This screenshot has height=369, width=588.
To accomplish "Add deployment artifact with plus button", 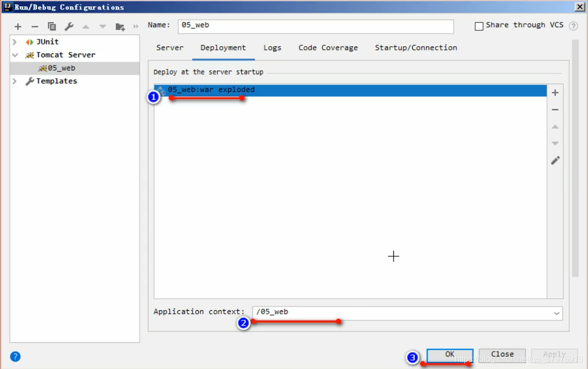I will pos(555,93).
